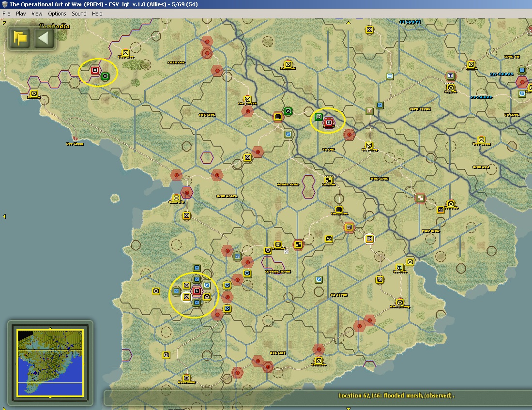
Task: Click the minimap overview in the corner panel
Action: pos(50,363)
